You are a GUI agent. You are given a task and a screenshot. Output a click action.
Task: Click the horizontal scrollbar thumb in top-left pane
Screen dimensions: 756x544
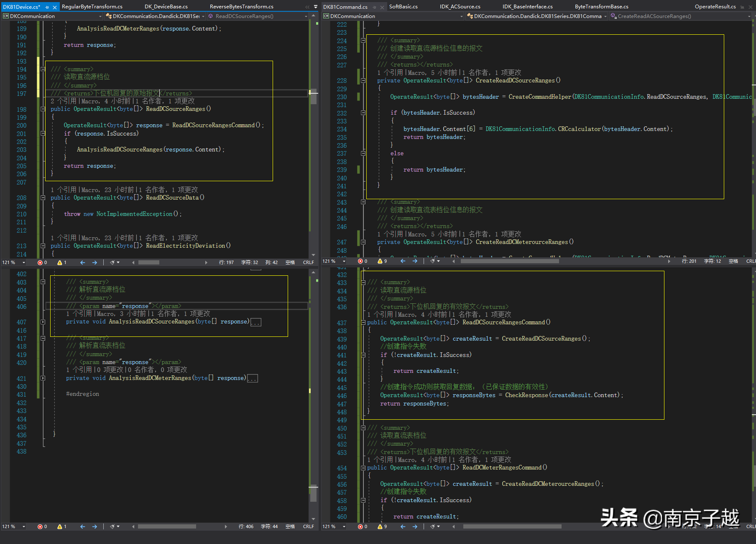pyautogui.click(x=148, y=263)
